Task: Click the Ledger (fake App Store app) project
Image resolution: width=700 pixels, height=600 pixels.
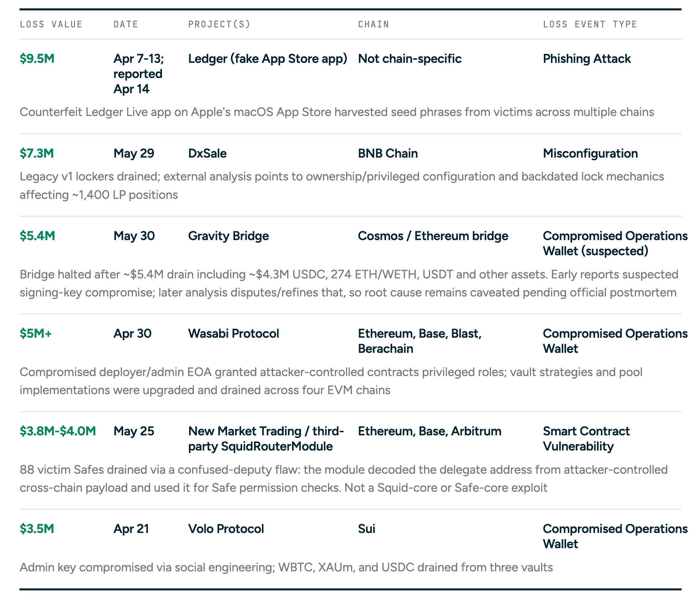Action: 268,59
